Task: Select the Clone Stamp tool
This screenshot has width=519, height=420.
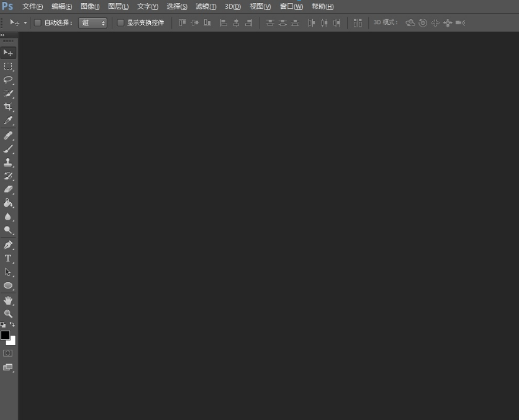Action: click(x=8, y=162)
